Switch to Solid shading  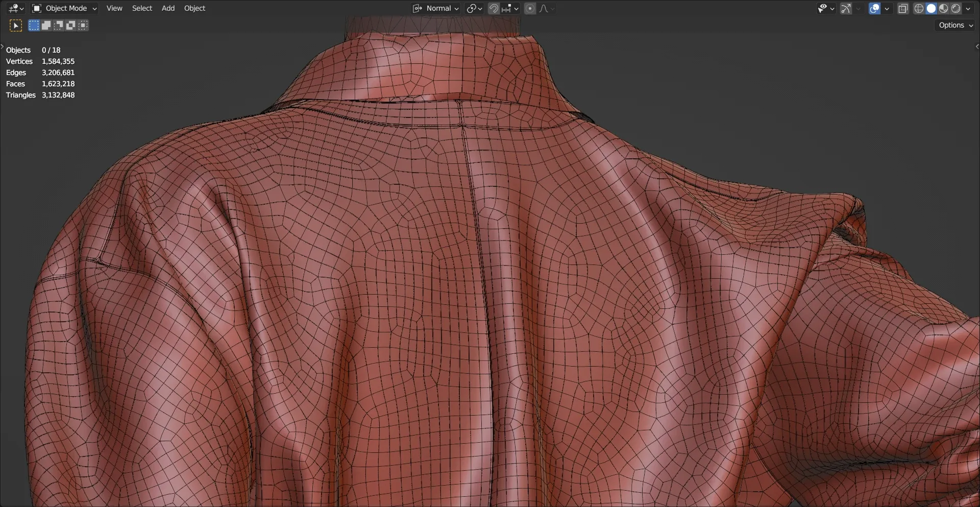(931, 8)
